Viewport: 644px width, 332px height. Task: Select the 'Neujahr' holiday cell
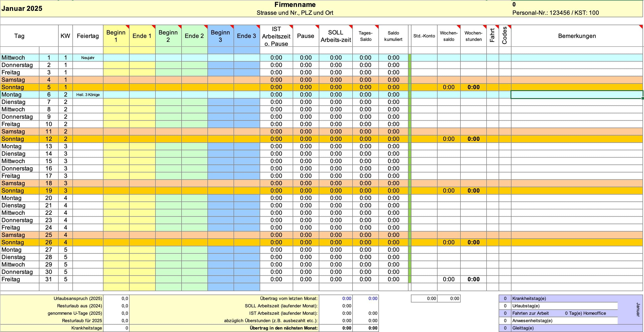coord(88,58)
